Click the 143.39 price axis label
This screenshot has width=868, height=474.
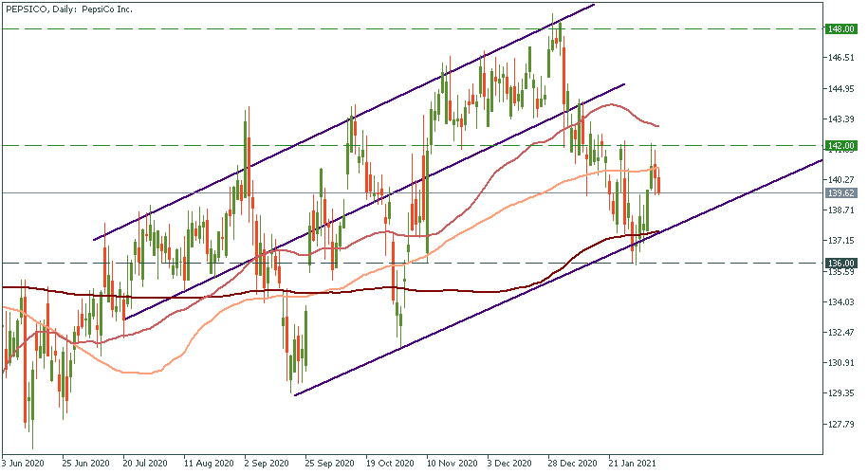[x=840, y=119]
